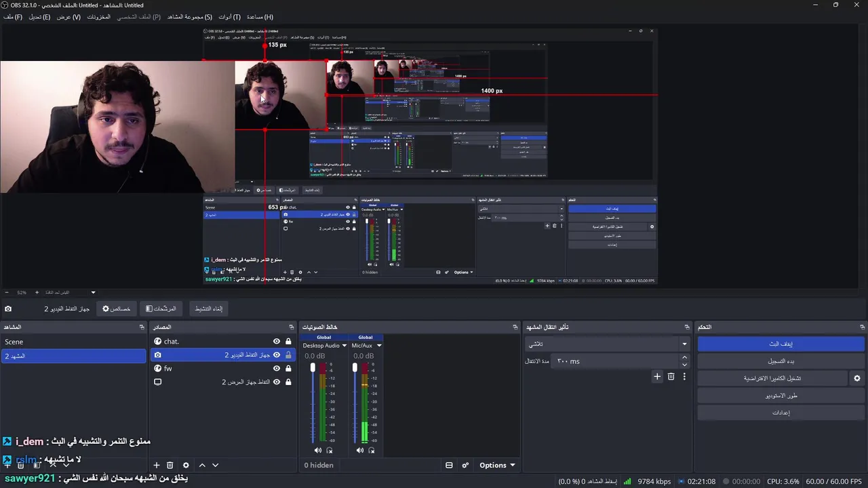Open the مجموعة المشاهد (S) menu
The height and width of the screenshot is (488, 868).
[190, 17]
